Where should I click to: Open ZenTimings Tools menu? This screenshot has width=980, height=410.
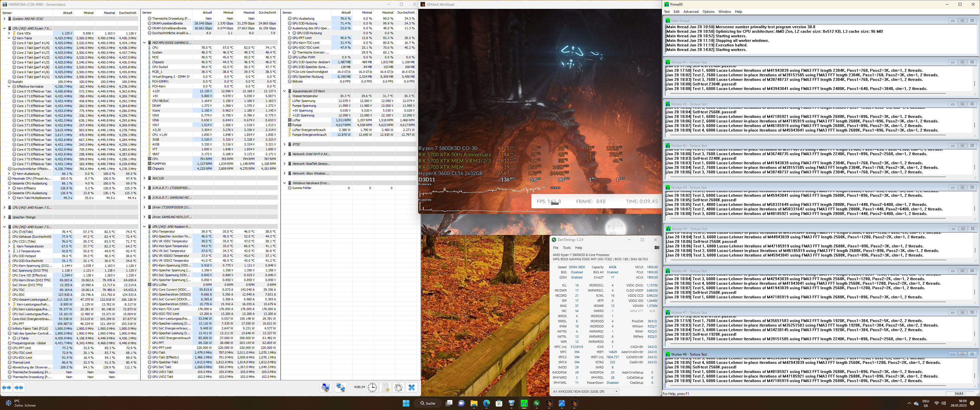pyautogui.click(x=567, y=248)
